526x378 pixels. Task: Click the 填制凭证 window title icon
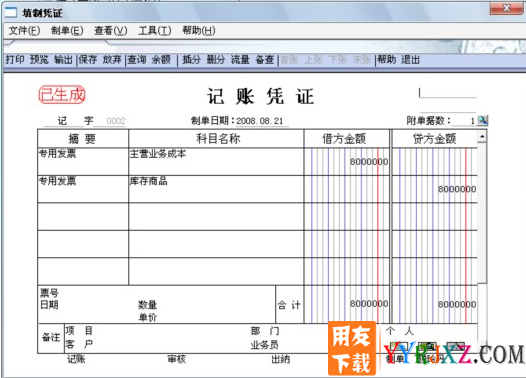tap(11, 13)
